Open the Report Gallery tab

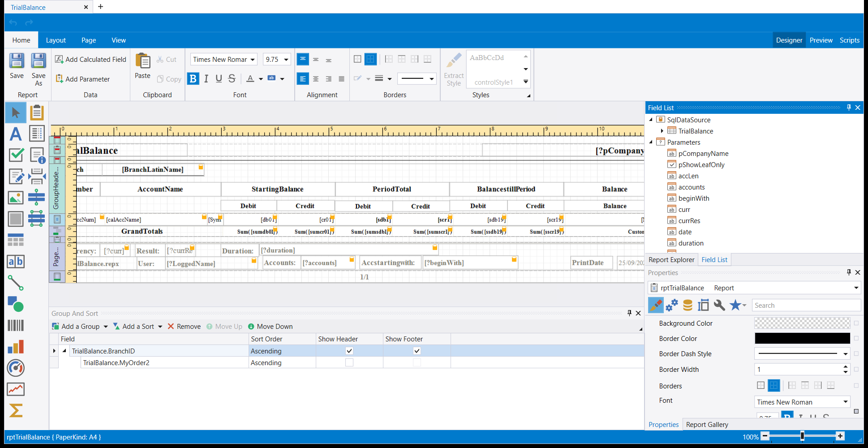pyautogui.click(x=707, y=425)
